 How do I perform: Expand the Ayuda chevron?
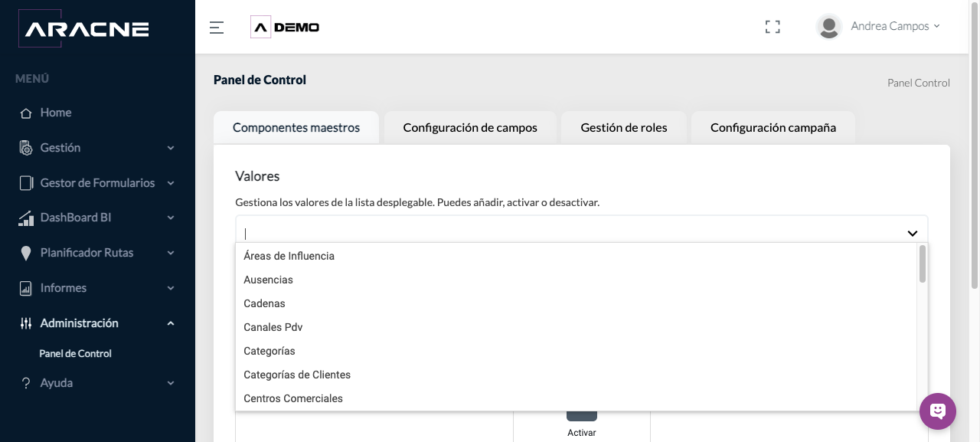171,383
